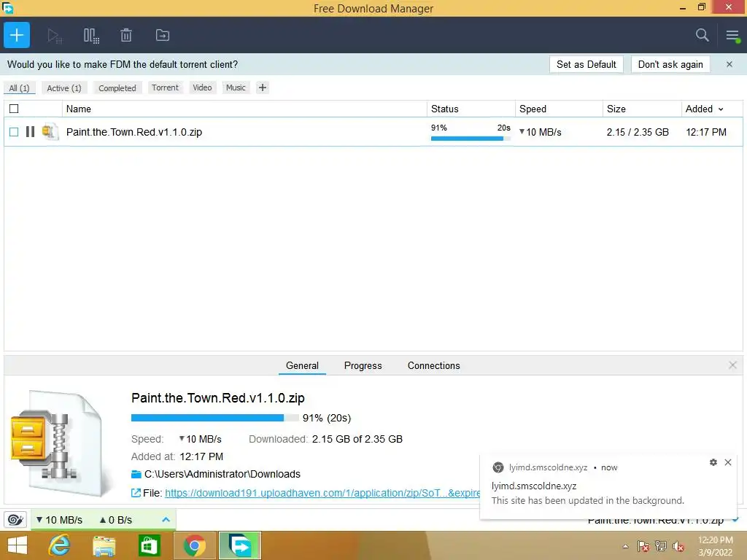Click the Start all downloads toolbar icon
The width and height of the screenshot is (747, 560).
tap(55, 36)
